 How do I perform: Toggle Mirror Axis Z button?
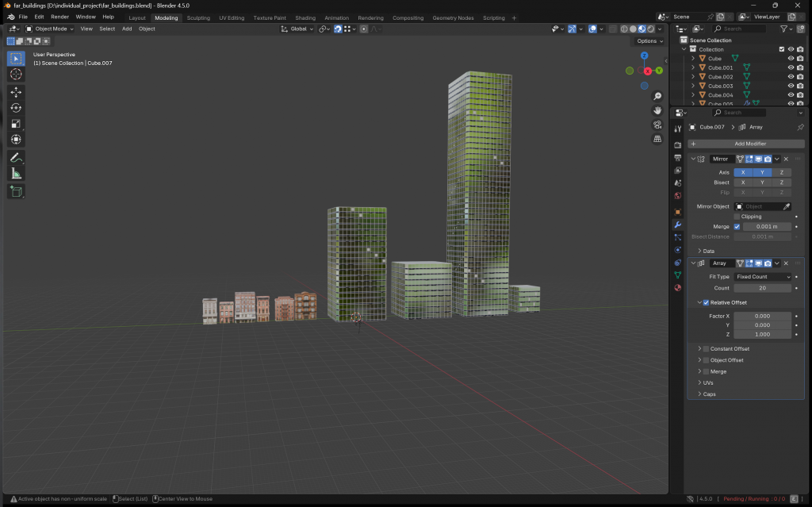pos(781,172)
